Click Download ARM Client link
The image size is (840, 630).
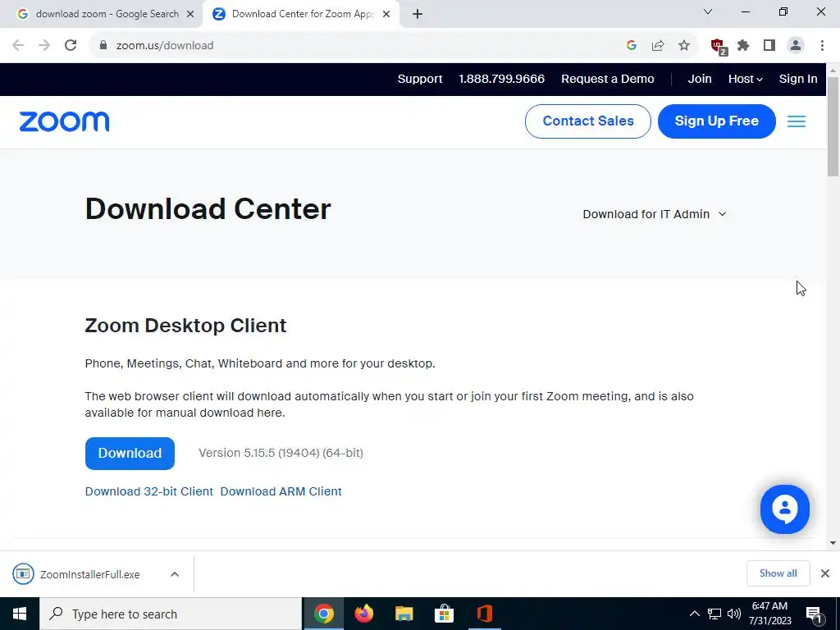click(x=281, y=491)
